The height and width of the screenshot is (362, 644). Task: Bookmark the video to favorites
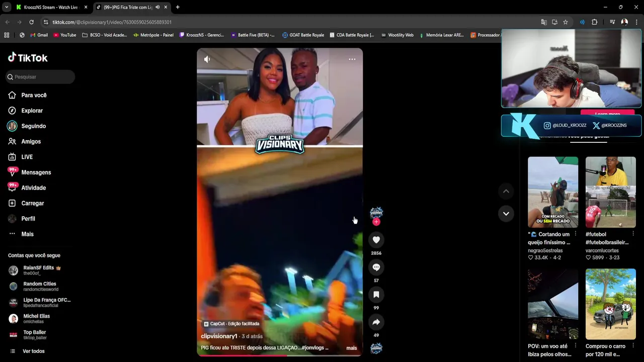pyautogui.click(x=376, y=295)
